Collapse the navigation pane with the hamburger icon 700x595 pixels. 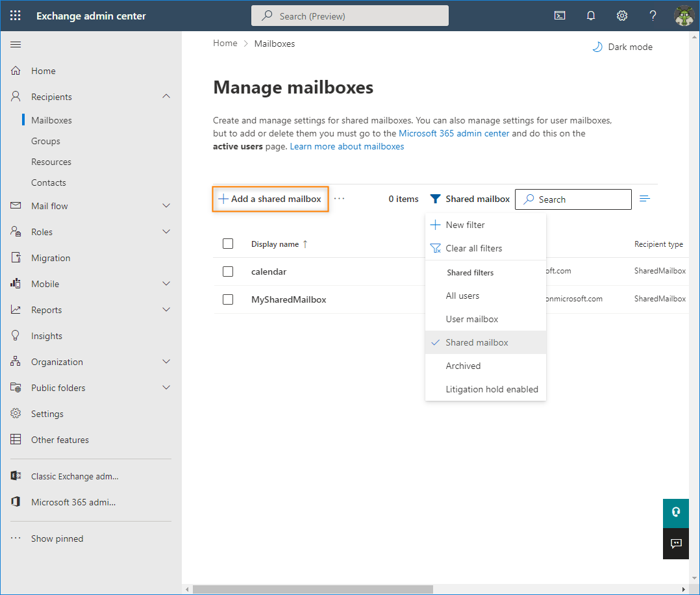point(16,44)
